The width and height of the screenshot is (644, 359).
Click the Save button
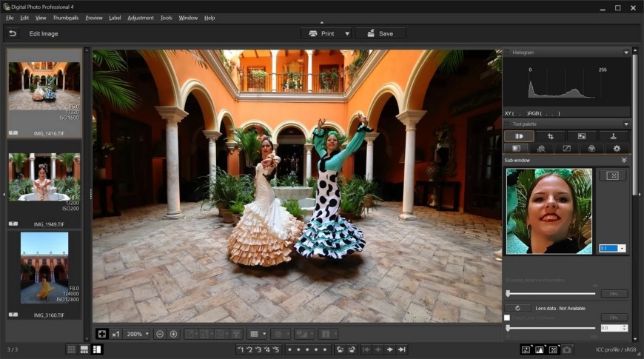click(x=380, y=33)
